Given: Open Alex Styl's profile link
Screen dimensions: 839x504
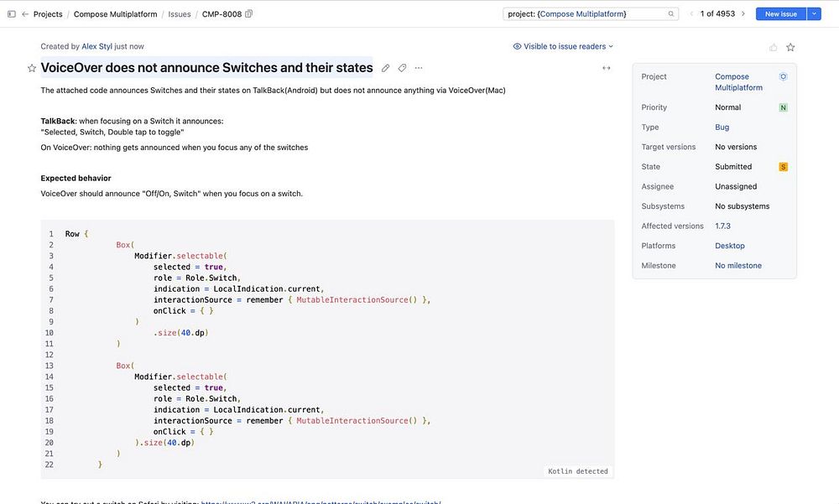Looking at the screenshot, I should pyautogui.click(x=96, y=47).
